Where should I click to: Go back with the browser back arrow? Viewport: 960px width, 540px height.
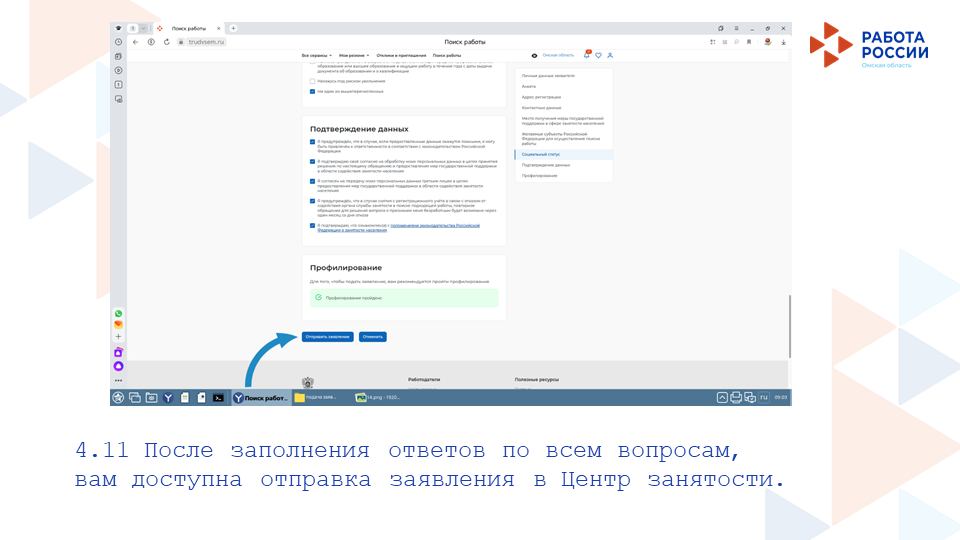[136, 42]
